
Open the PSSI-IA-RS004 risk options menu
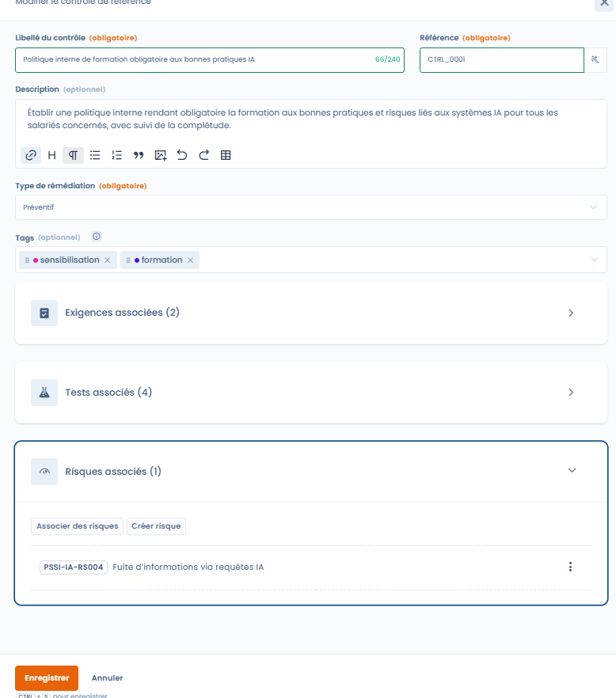click(x=570, y=567)
